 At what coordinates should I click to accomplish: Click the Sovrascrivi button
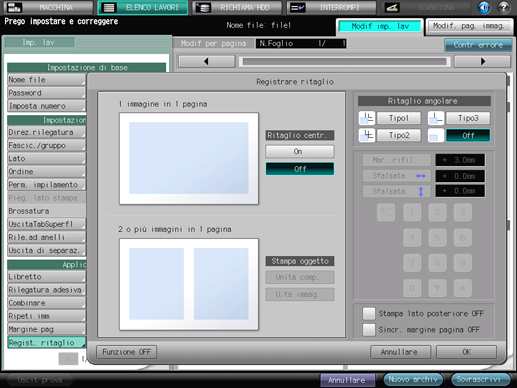(x=480, y=379)
